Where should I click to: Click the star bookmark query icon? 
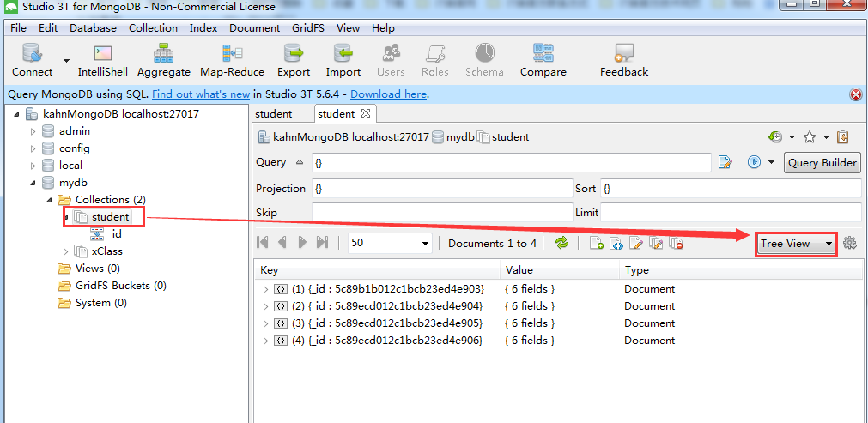point(810,137)
